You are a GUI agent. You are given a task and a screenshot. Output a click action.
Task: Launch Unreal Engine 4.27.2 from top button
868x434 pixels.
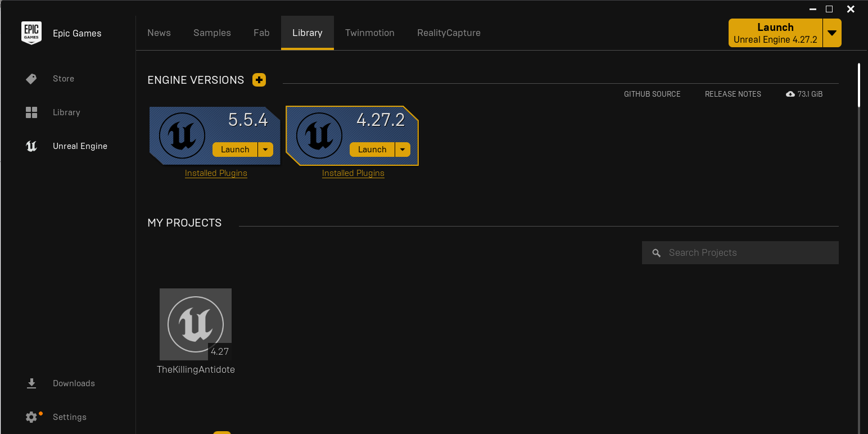point(775,33)
